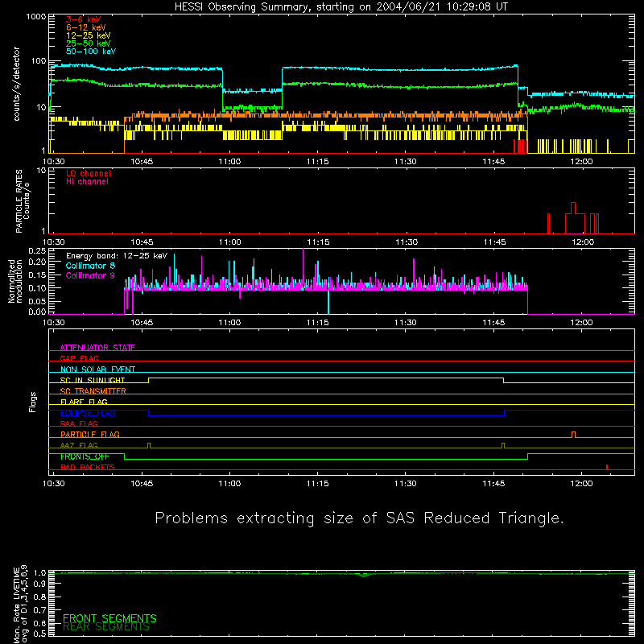Click the Energy band: 12-25 keV label
Viewport: 644px width, 644px height.
click(117, 256)
